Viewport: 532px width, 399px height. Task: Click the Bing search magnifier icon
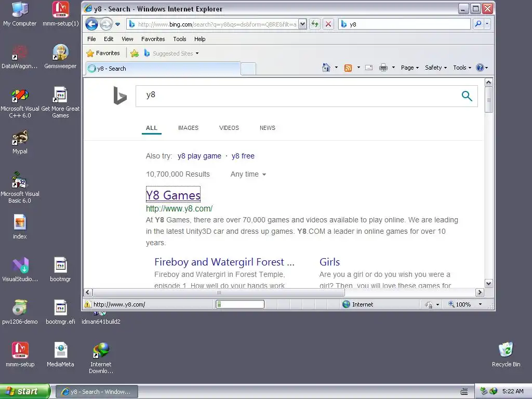(x=467, y=96)
